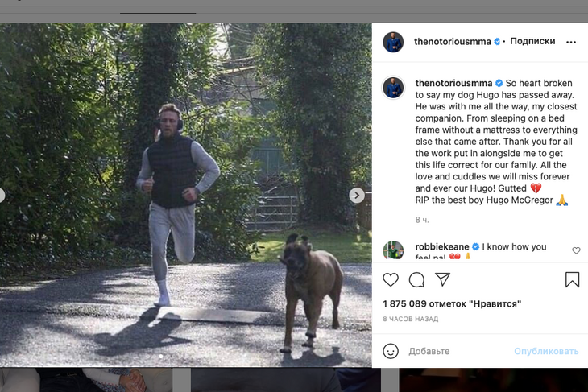Click the Добавьте comment input field
The height and width of the screenshot is (392, 588).
pyautogui.click(x=458, y=351)
